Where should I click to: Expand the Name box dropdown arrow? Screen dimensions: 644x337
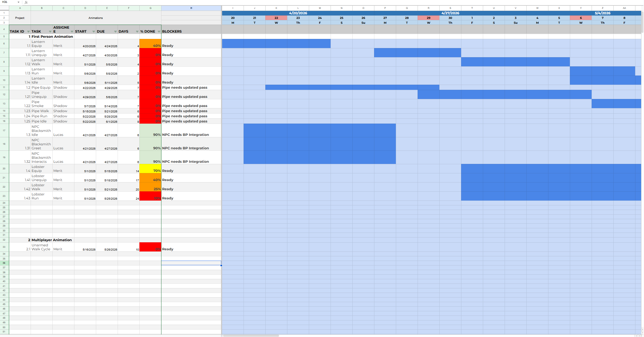click(x=19, y=2)
